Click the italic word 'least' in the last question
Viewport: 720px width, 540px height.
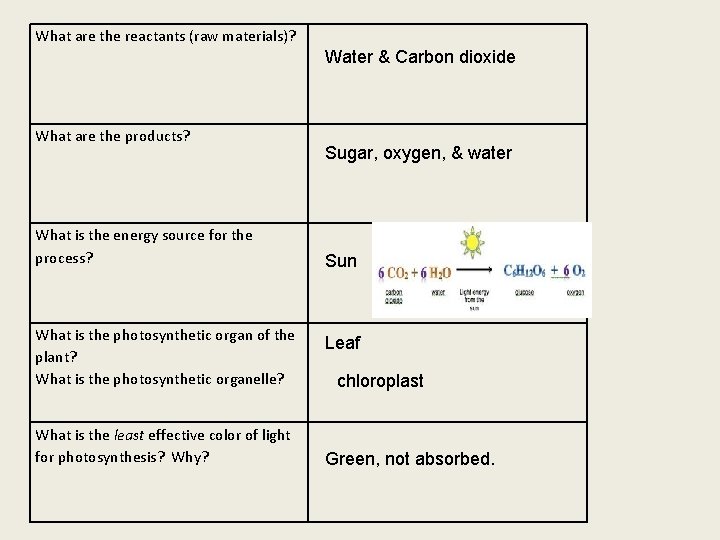point(130,435)
